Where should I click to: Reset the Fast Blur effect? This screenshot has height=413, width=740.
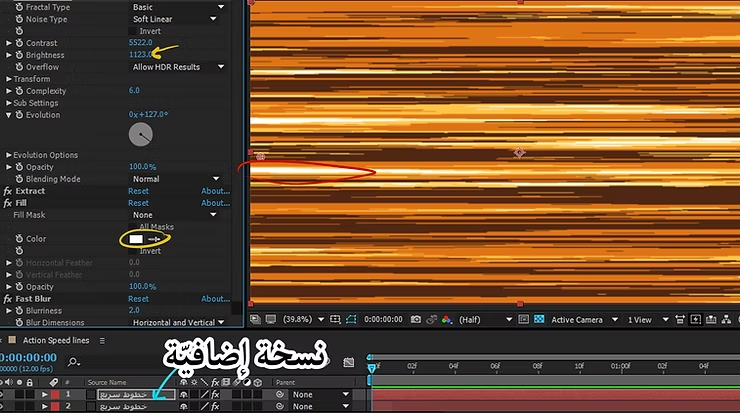[138, 299]
